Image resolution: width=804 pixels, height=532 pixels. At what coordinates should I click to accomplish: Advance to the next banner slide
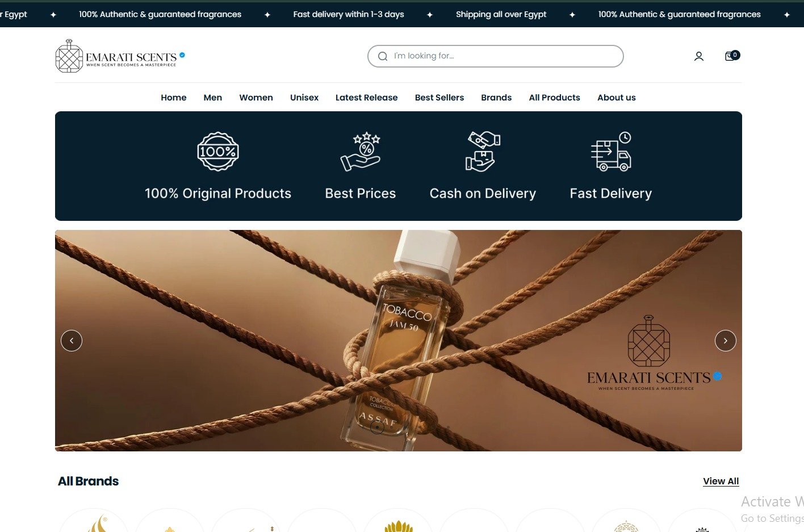click(x=725, y=341)
